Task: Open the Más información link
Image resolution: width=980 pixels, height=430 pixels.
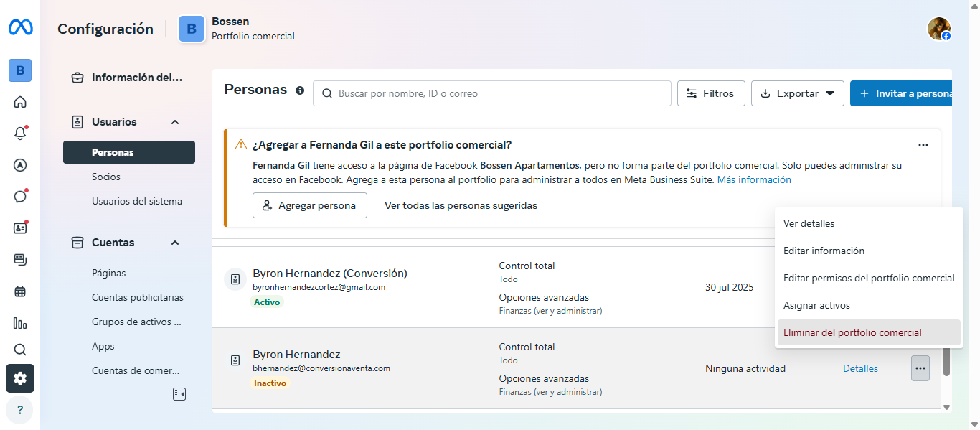Action: (754, 179)
